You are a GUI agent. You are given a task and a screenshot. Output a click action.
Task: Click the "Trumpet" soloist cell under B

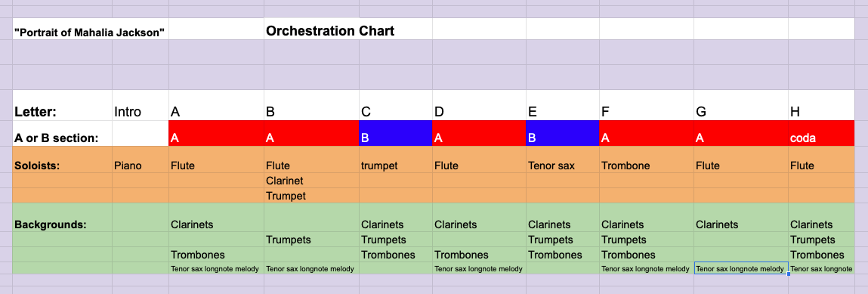pyautogui.click(x=312, y=196)
